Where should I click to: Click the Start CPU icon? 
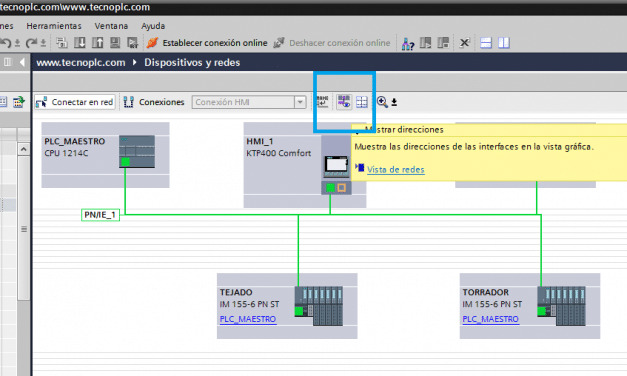(x=425, y=43)
